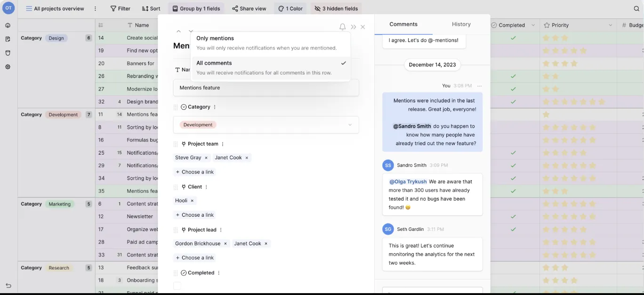Open the search magnifier icon

tap(636, 8)
